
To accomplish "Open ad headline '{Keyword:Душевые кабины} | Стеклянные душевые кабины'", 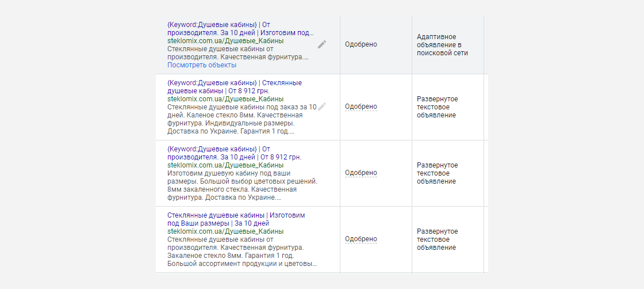I will pos(235,87).
